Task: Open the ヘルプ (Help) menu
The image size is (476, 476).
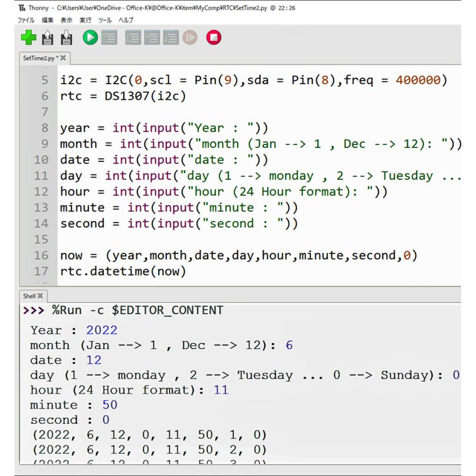Action: point(126,20)
